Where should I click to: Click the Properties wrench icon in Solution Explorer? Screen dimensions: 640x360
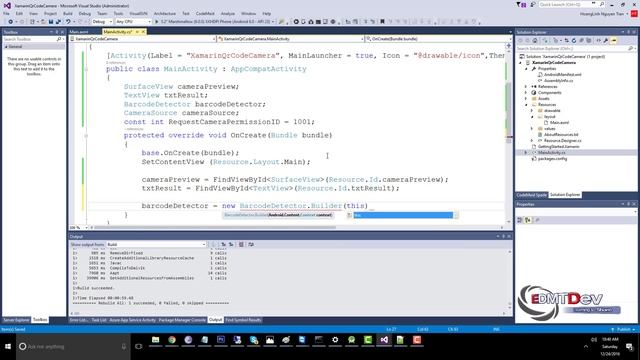[x=606, y=40]
